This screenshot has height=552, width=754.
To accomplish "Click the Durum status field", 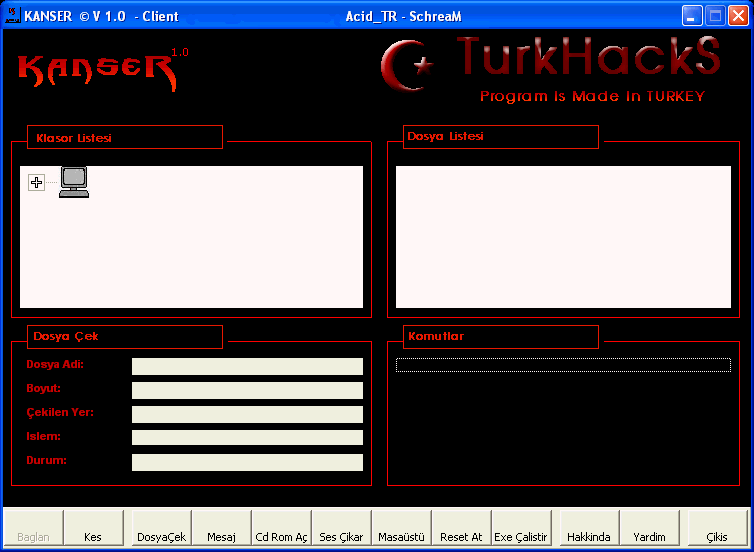I will coord(247,463).
